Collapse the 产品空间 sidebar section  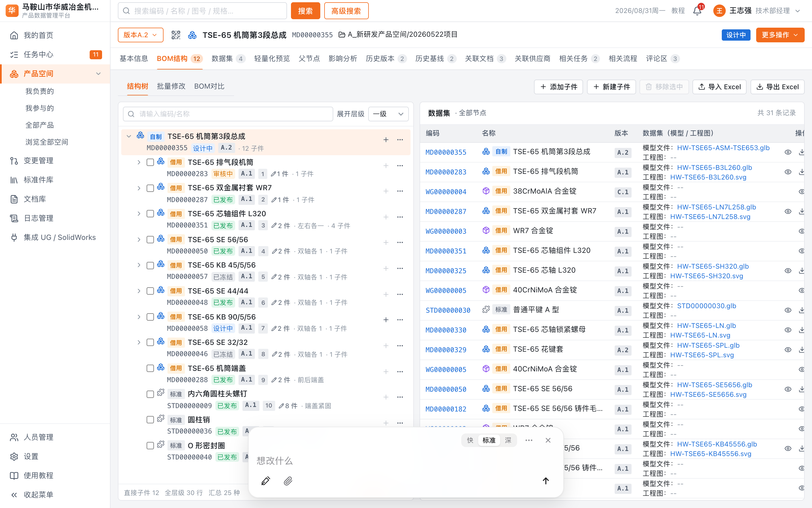98,74
